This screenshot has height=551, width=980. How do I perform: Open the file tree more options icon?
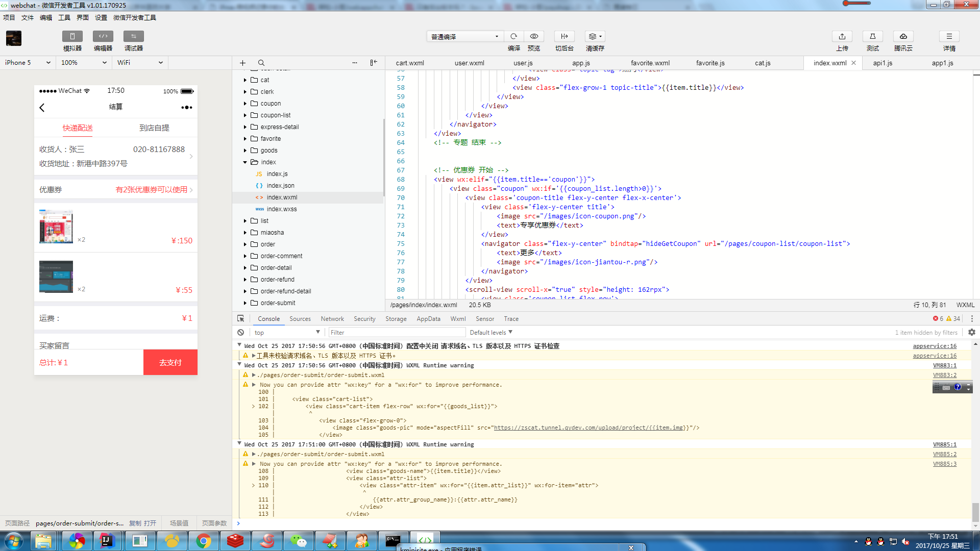[355, 63]
